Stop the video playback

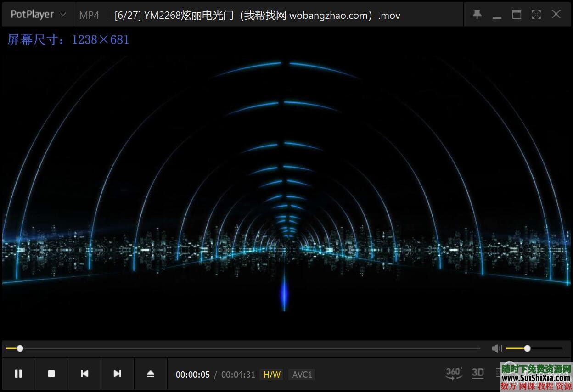coord(51,374)
